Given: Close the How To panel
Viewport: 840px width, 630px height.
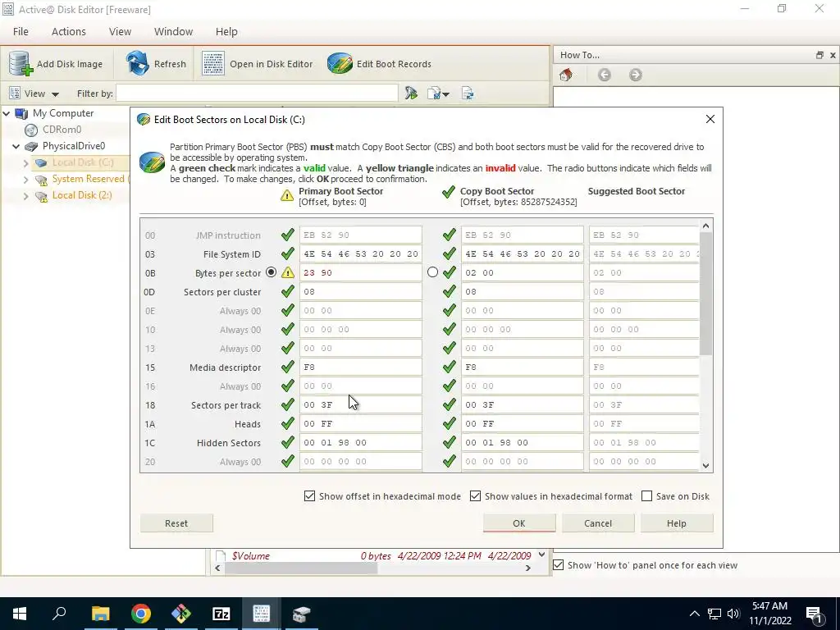Looking at the screenshot, I should pyautogui.click(x=833, y=55).
